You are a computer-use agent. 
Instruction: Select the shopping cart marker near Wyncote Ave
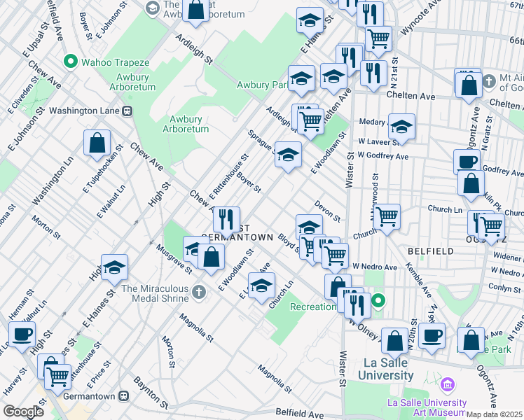point(378,39)
